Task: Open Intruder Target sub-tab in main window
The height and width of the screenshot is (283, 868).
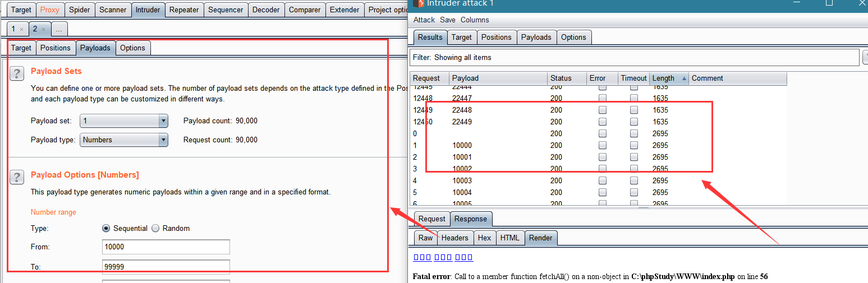Action: pos(21,48)
